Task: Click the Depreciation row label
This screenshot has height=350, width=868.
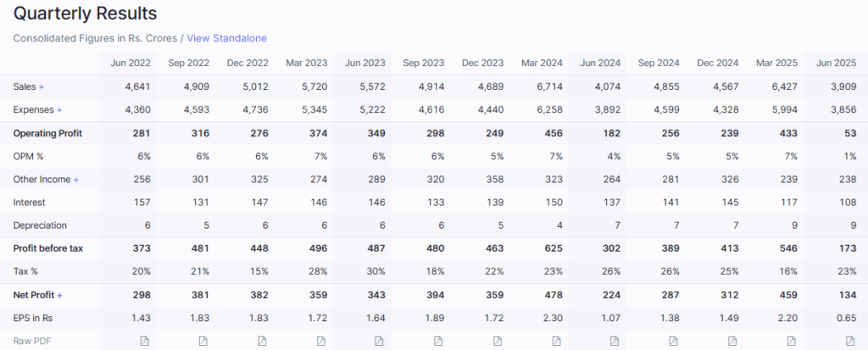Action: [40, 225]
